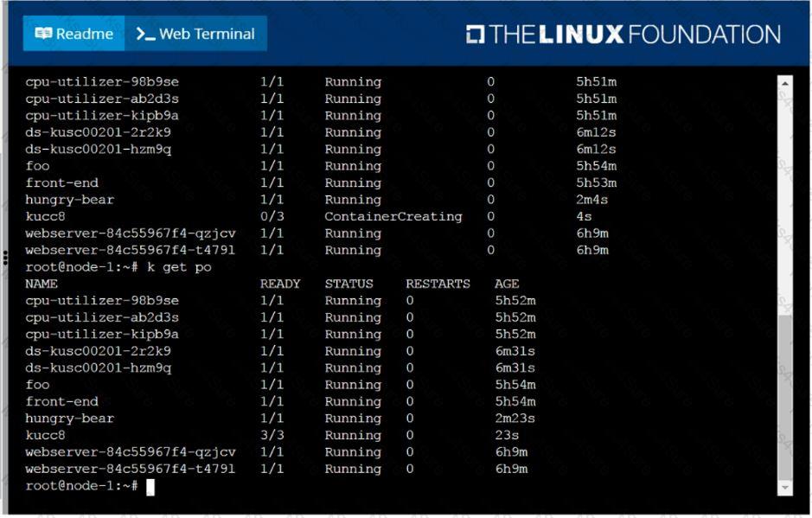This screenshot has width=812, height=518.
Task: Click the Readme book icon
Action: tap(43, 34)
